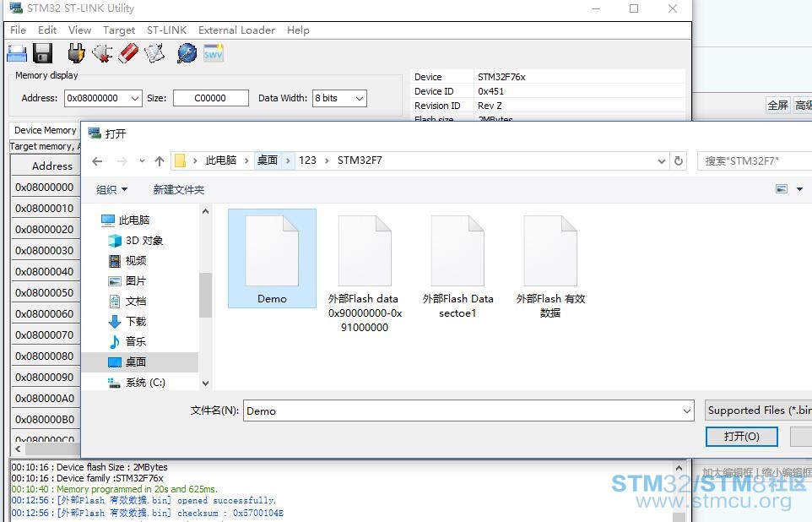Click the STM32F76x device value

point(501,77)
